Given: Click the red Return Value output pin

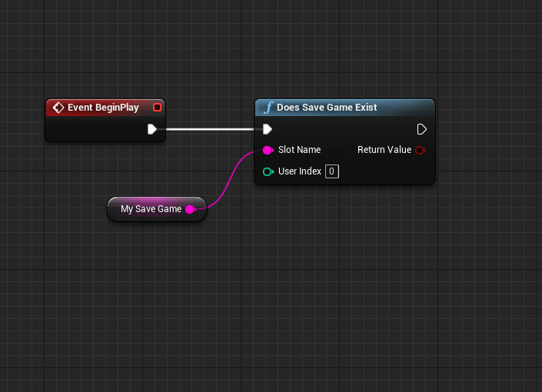Looking at the screenshot, I should click(x=420, y=150).
